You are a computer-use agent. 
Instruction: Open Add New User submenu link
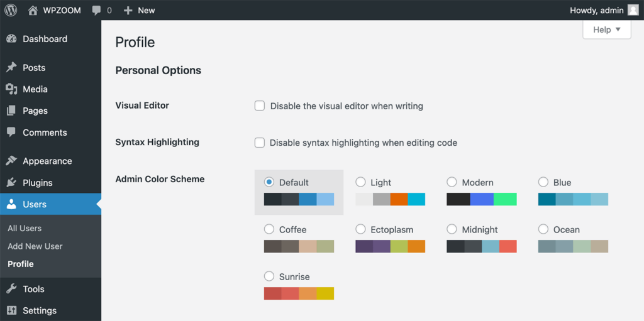[x=35, y=246]
